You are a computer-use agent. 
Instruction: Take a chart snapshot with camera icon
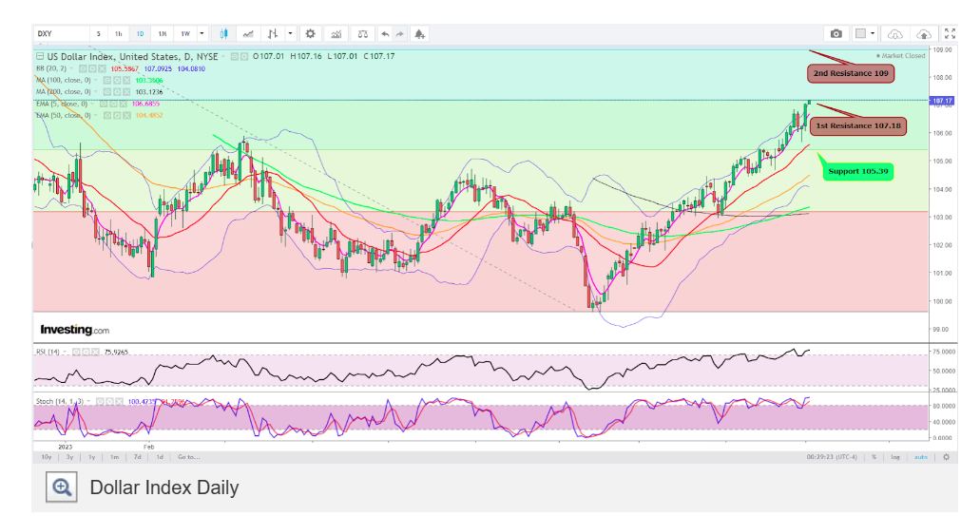pos(836,33)
